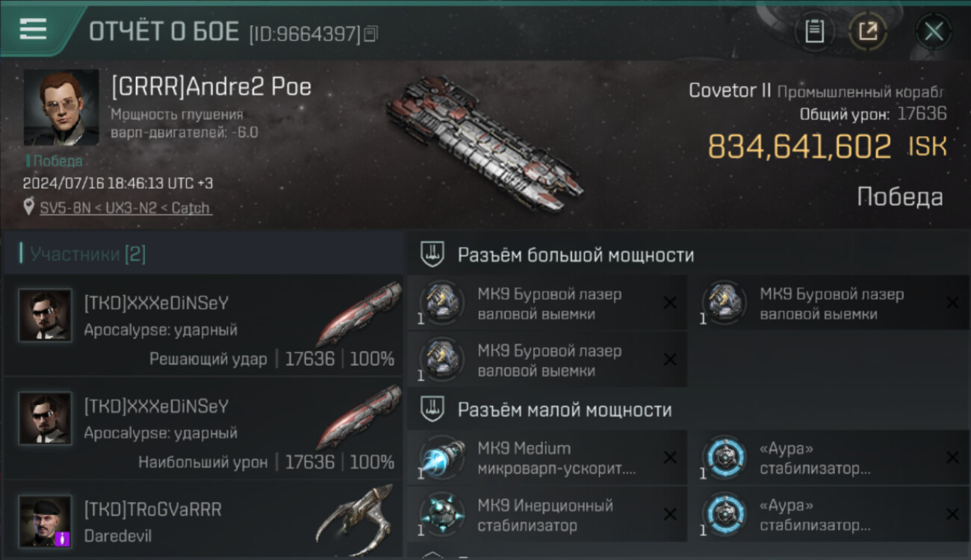
Task: Click the Разъём большой мощности slot icon
Action: coord(432,255)
